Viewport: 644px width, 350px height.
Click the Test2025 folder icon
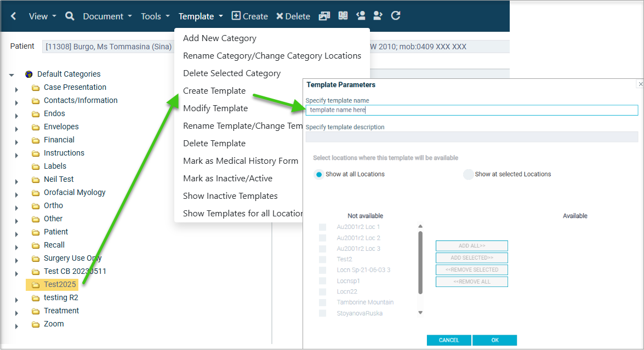coord(36,285)
